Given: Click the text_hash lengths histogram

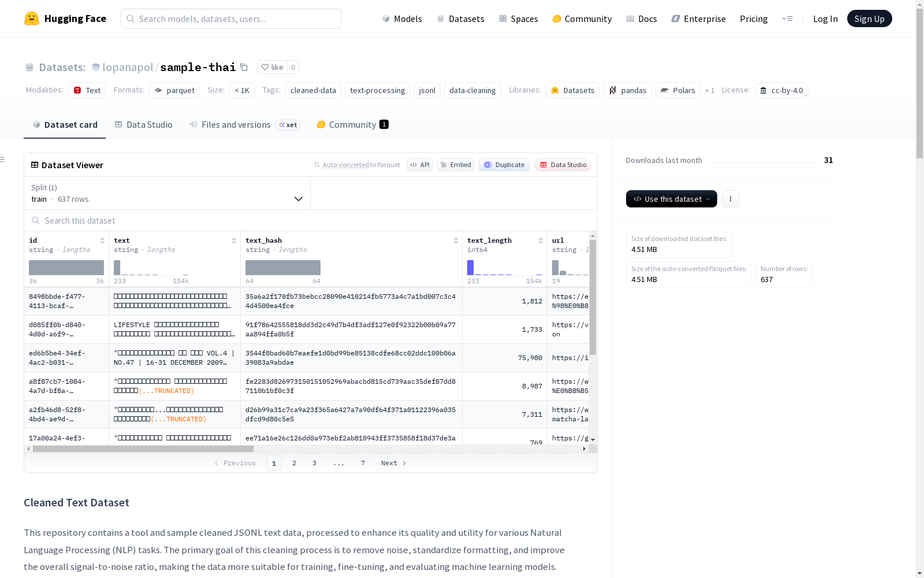Looking at the screenshot, I should (x=283, y=268).
